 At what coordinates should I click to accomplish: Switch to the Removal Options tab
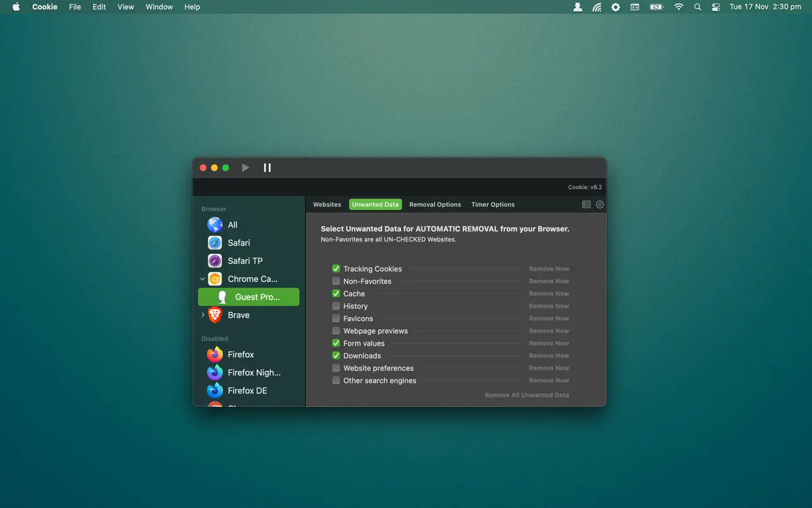tap(435, 205)
